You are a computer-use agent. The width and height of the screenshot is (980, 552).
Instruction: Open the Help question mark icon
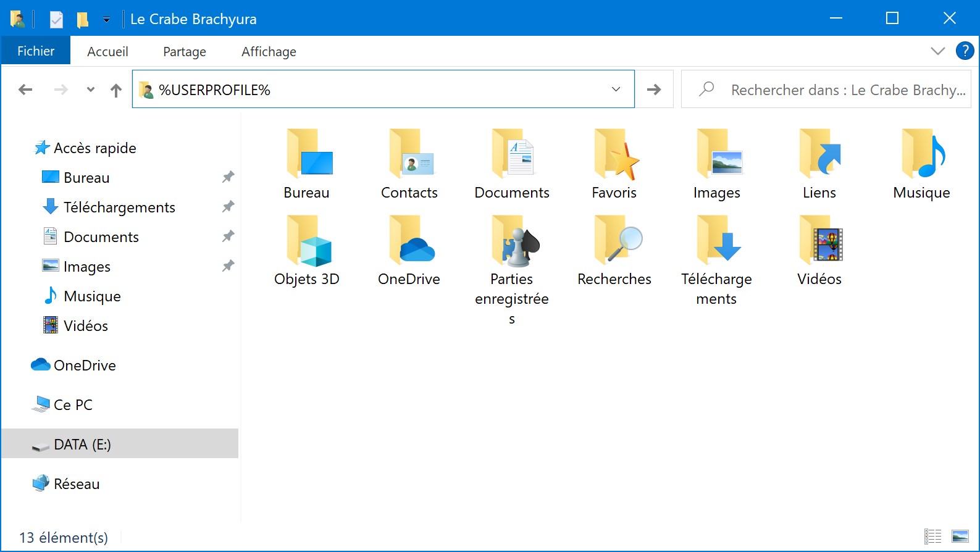(965, 51)
